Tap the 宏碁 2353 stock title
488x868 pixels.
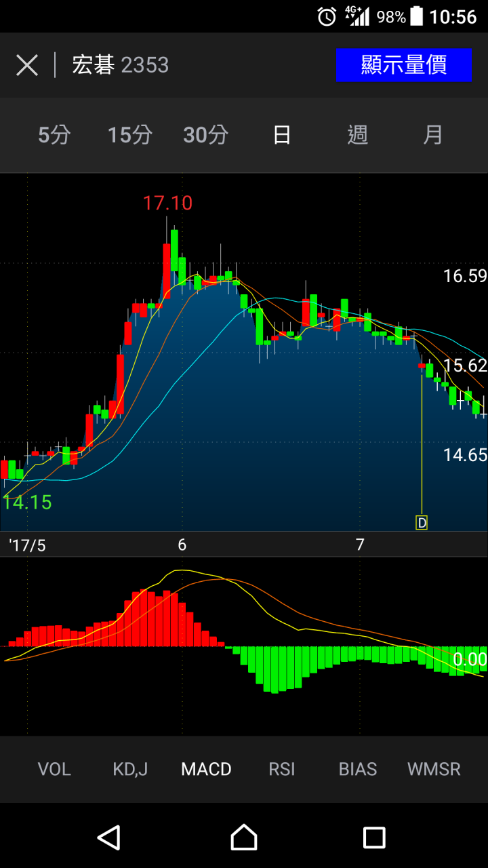coord(121,65)
